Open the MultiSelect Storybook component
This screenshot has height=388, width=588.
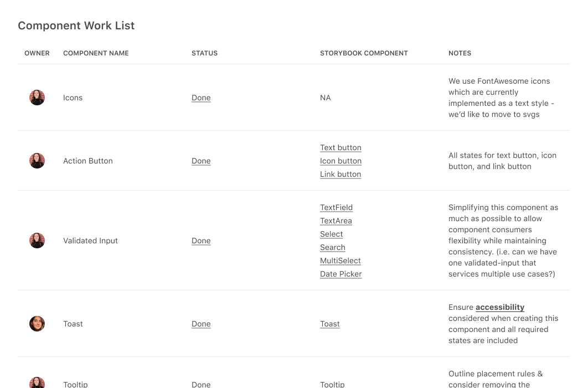(x=340, y=261)
